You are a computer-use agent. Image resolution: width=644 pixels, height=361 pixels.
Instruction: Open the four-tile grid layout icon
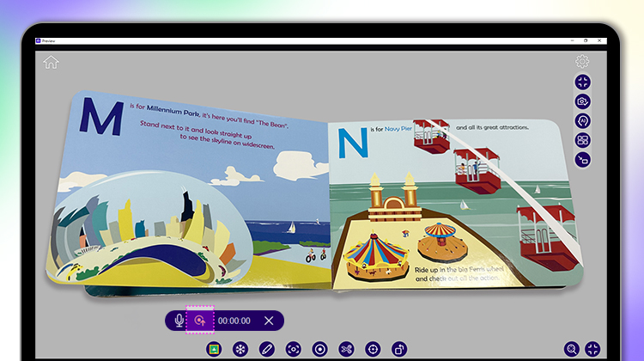pos(582,140)
